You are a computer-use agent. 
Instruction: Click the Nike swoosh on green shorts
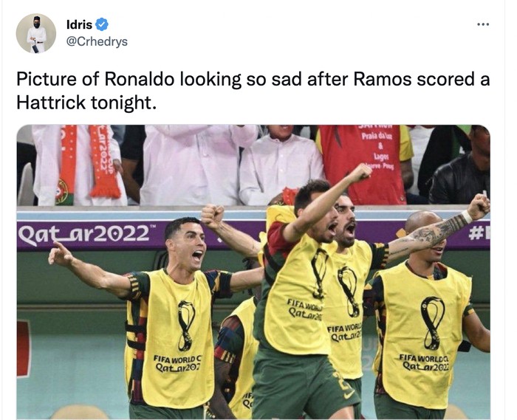coord(349,393)
